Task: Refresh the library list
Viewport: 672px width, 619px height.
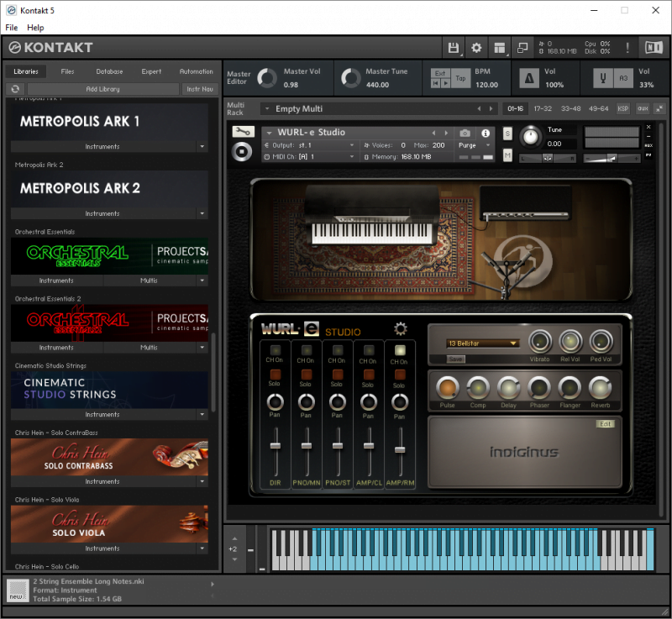Action: point(15,89)
